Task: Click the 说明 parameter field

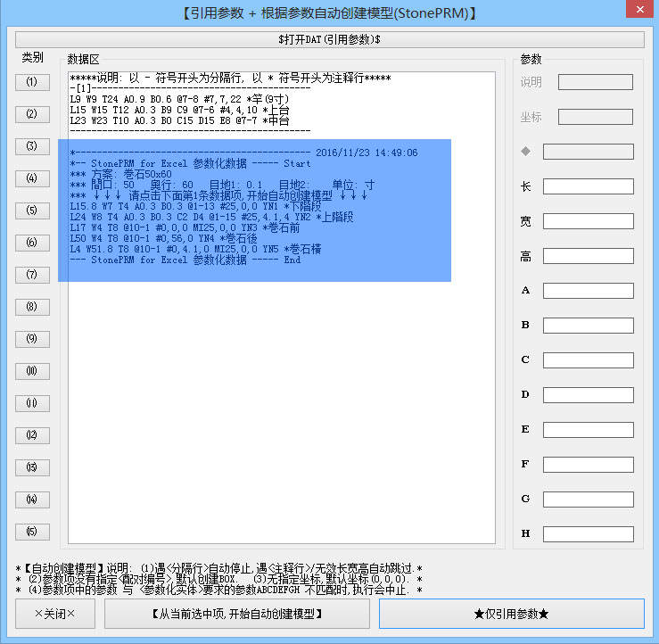Action: point(596,82)
